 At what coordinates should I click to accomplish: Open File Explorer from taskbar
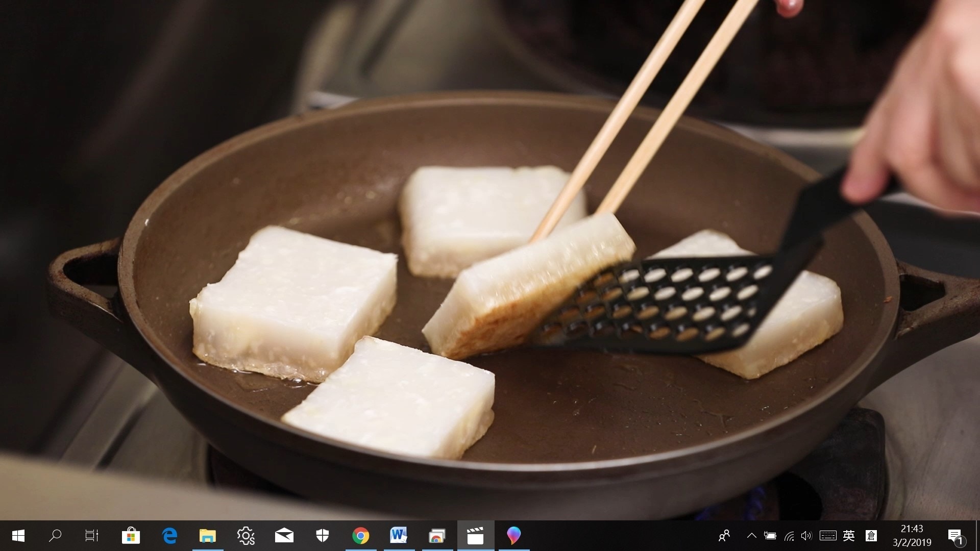[x=208, y=536]
